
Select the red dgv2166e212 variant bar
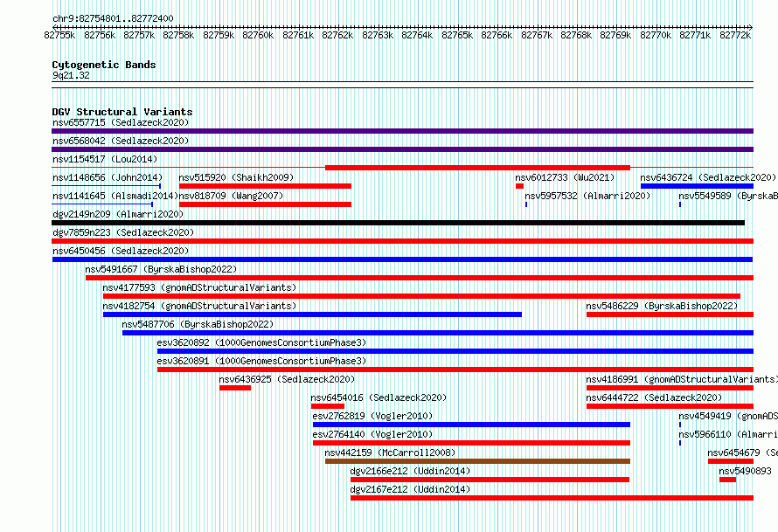coord(490,480)
